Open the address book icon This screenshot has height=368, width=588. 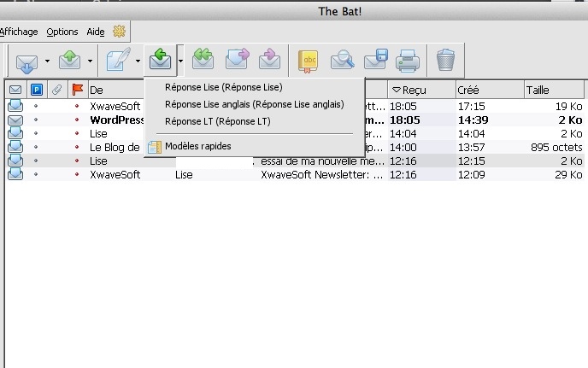point(309,61)
